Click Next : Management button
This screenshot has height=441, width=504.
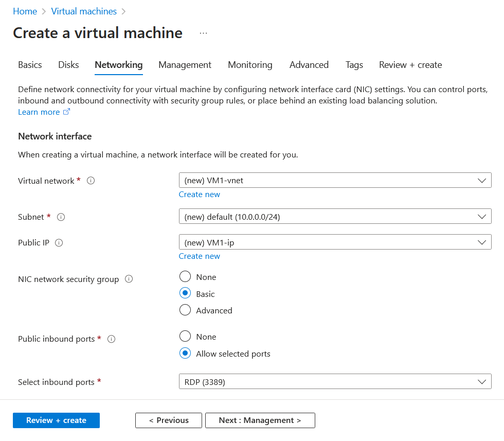[x=260, y=420]
